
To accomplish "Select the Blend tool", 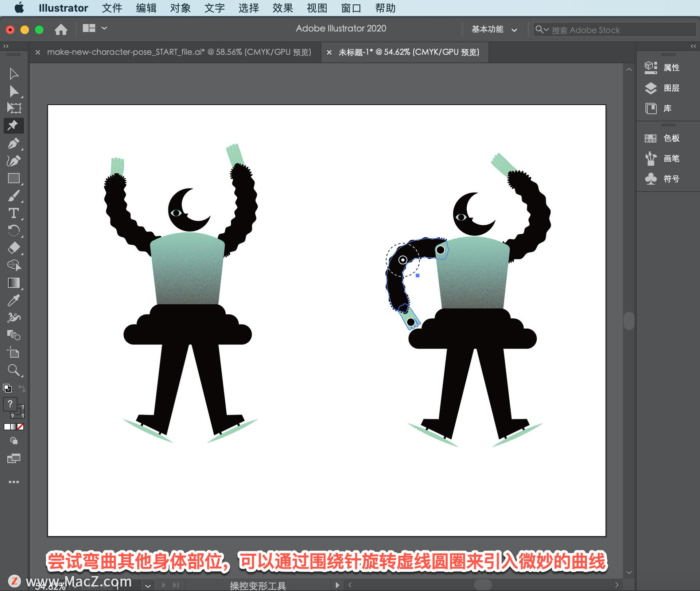I will pos(14,335).
